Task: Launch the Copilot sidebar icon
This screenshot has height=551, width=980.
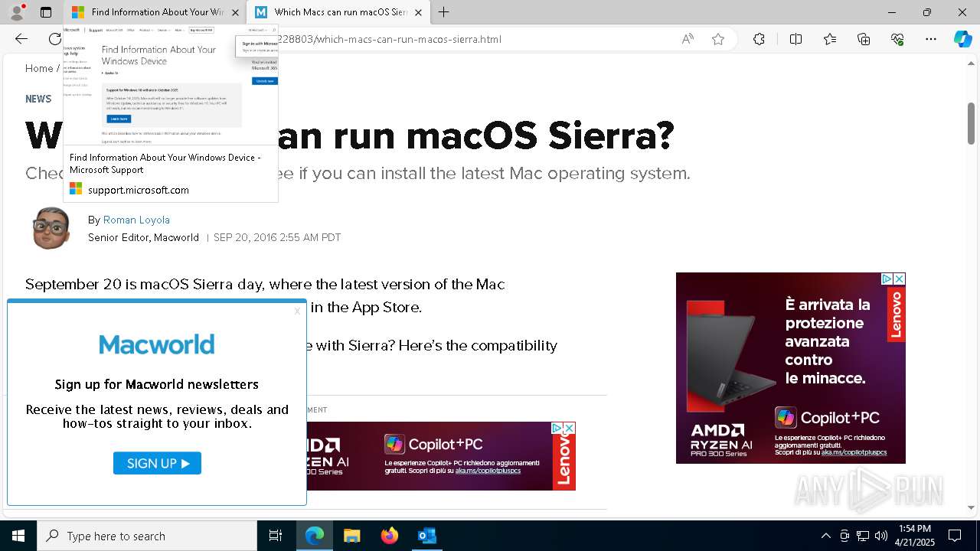Action: tap(962, 39)
